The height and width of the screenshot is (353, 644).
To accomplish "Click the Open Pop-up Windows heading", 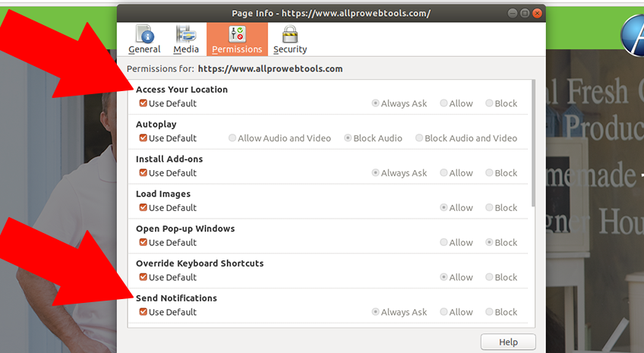I will click(185, 229).
